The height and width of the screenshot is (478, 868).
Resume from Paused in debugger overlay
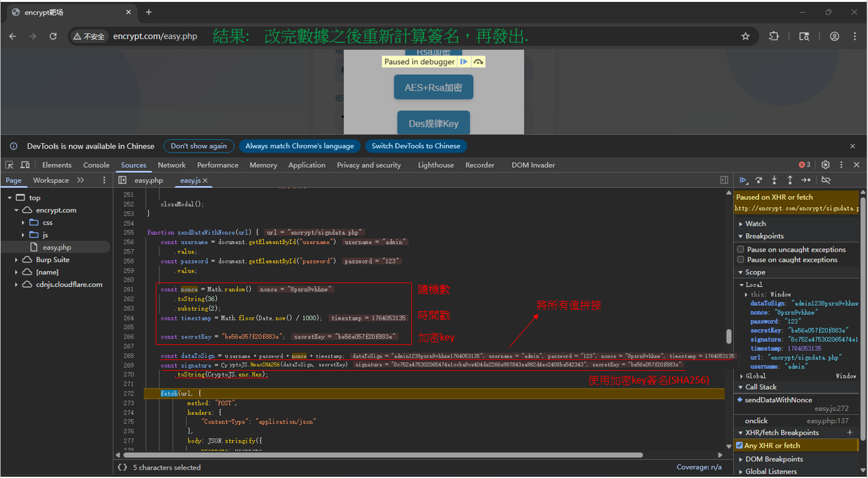464,62
